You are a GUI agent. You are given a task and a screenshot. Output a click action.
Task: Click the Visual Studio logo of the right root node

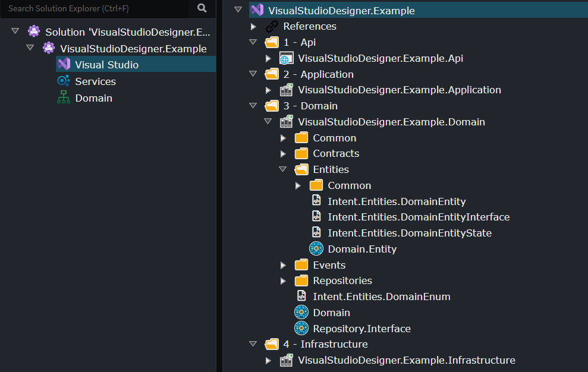click(x=257, y=10)
